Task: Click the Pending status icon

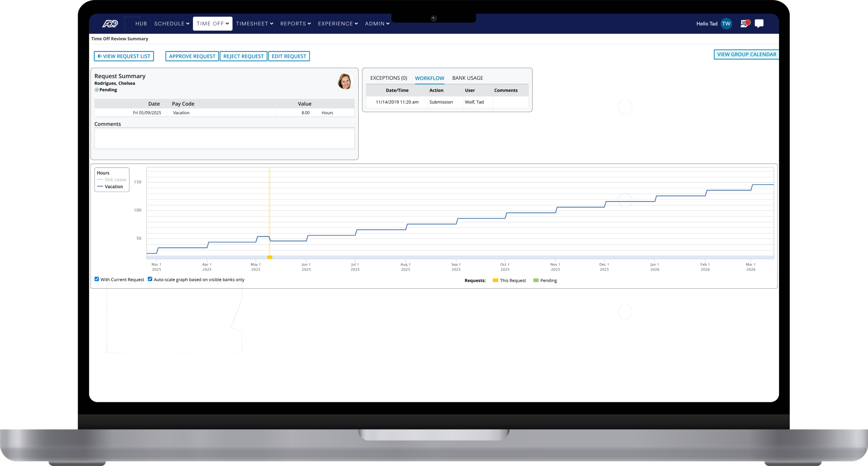Action: point(96,90)
